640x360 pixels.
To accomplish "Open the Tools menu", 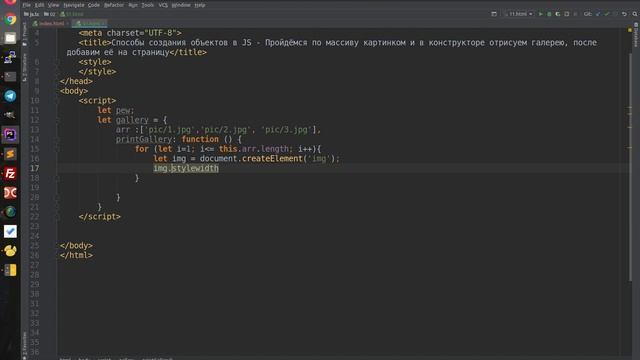I will click(148, 5).
